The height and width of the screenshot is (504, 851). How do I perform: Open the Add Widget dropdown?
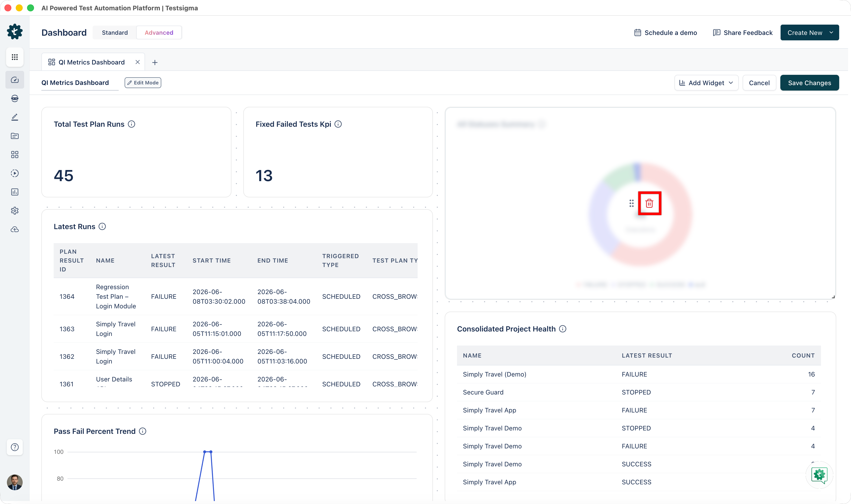pos(706,83)
